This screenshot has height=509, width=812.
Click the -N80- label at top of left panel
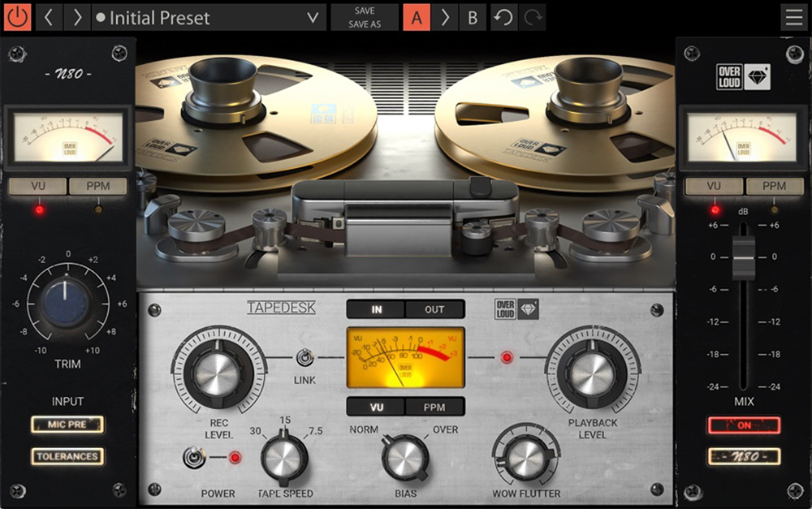coord(68,74)
